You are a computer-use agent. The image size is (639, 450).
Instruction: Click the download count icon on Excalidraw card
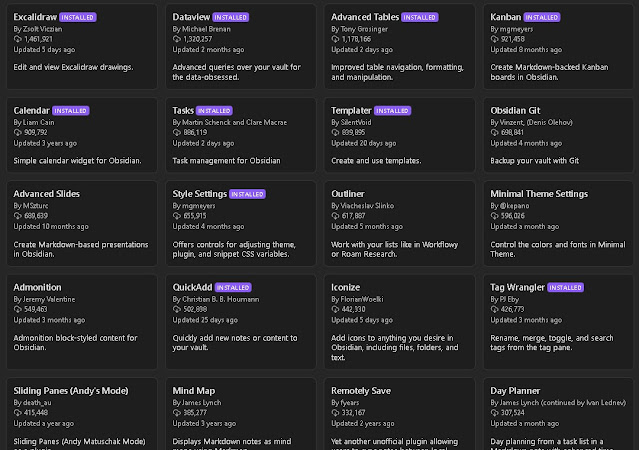[x=18, y=39]
